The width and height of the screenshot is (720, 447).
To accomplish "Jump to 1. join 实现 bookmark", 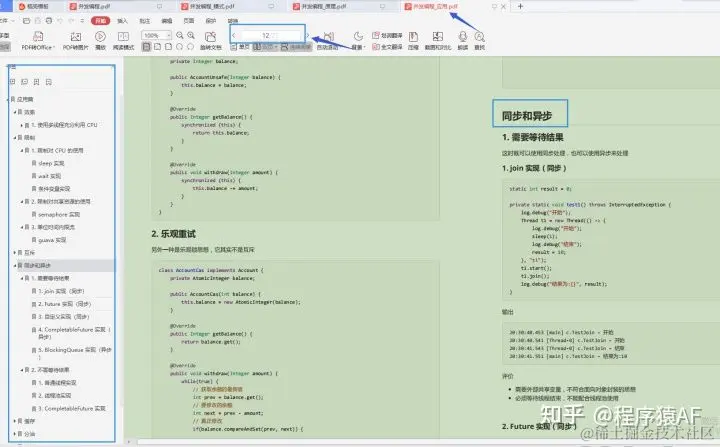I will tap(61, 291).
